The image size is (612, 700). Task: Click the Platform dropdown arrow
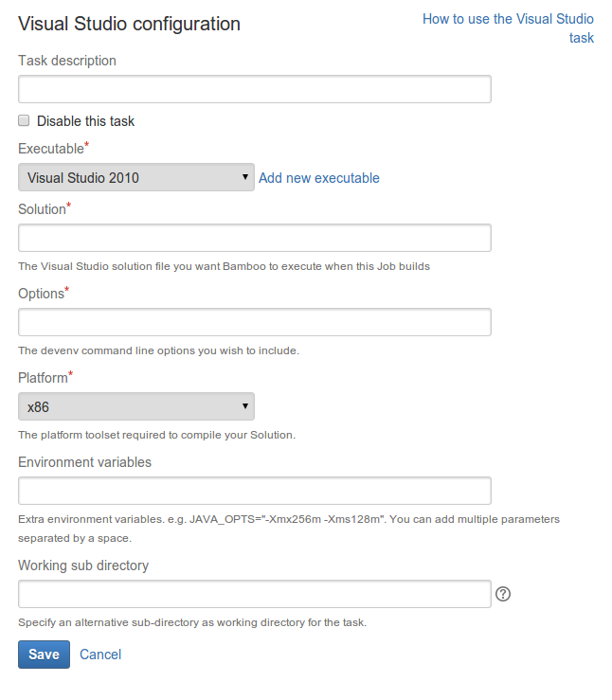coord(245,405)
